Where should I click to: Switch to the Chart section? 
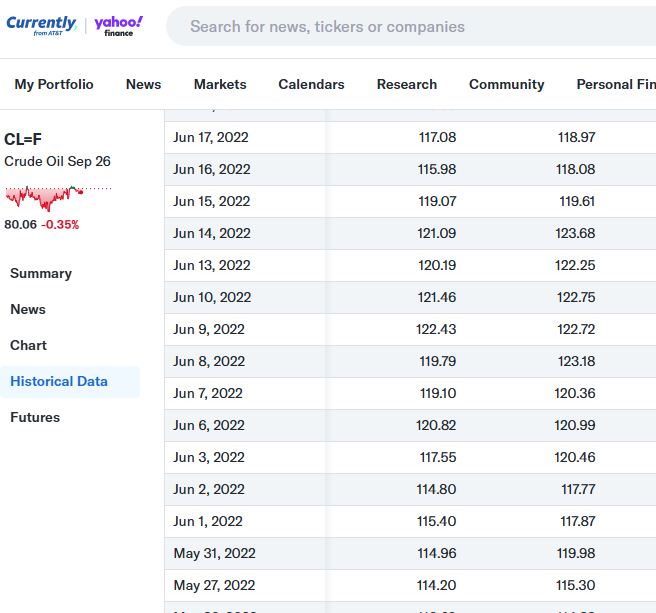click(28, 345)
